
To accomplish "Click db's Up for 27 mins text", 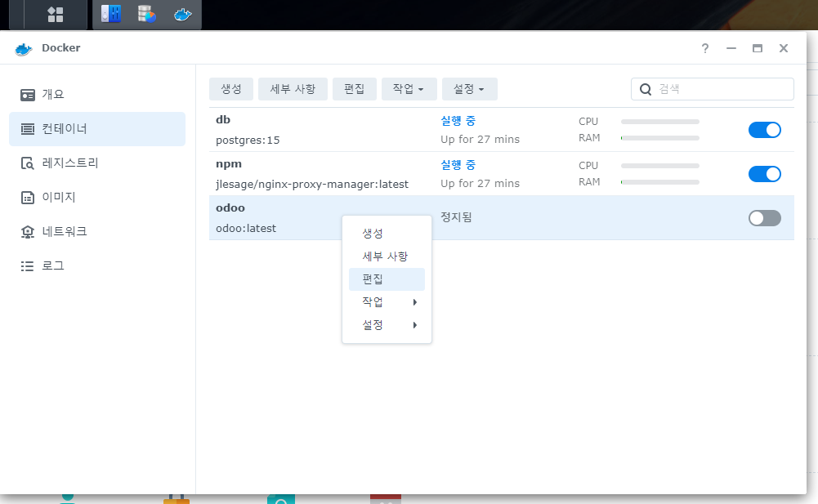I will pyautogui.click(x=480, y=140).
